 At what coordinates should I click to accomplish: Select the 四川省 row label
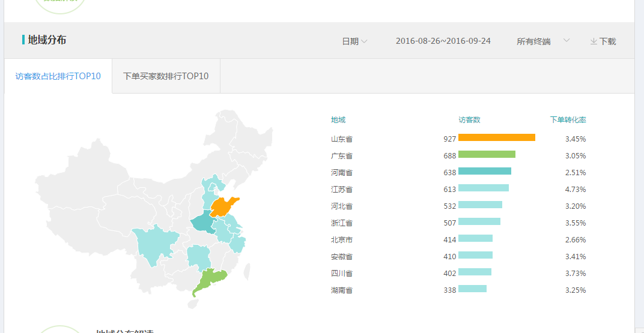pos(342,274)
